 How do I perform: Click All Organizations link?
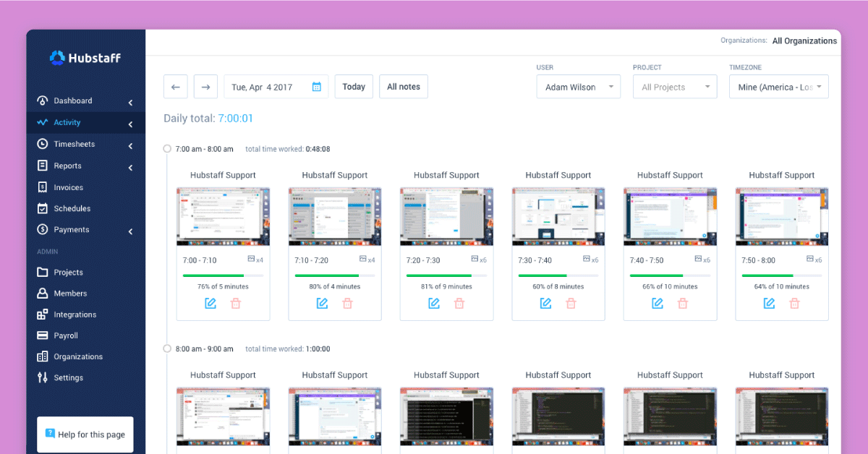(x=804, y=41)
